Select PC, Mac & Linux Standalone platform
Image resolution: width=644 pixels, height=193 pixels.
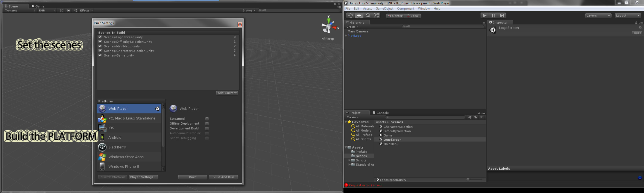[129, 118]
